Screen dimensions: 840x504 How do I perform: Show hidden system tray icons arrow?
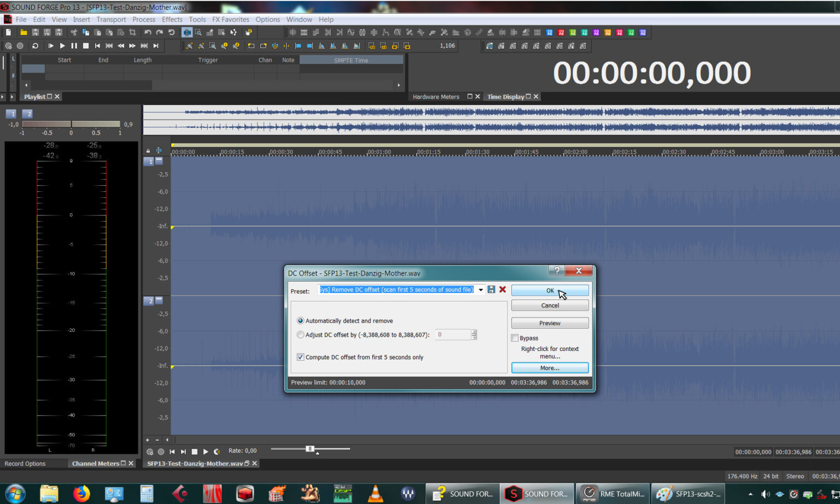[750, 494]
